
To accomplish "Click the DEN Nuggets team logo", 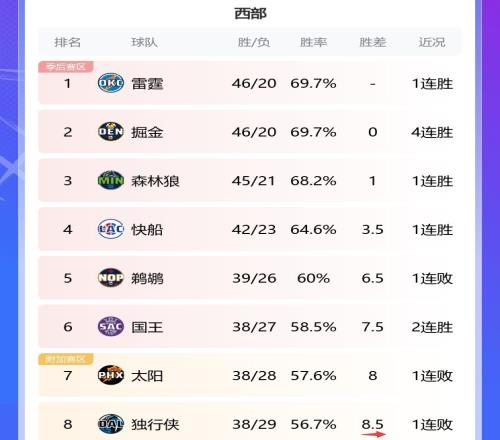I will pos(111,131).
